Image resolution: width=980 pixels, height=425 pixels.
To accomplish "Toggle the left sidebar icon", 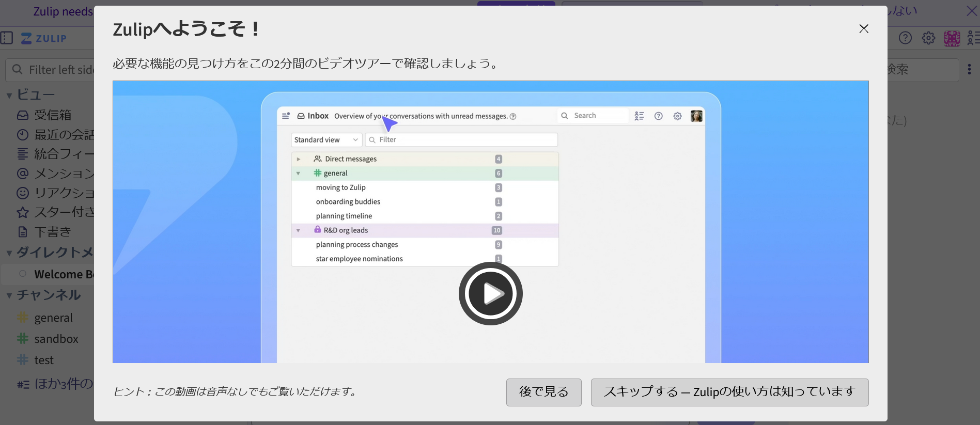I will (7, 38).
